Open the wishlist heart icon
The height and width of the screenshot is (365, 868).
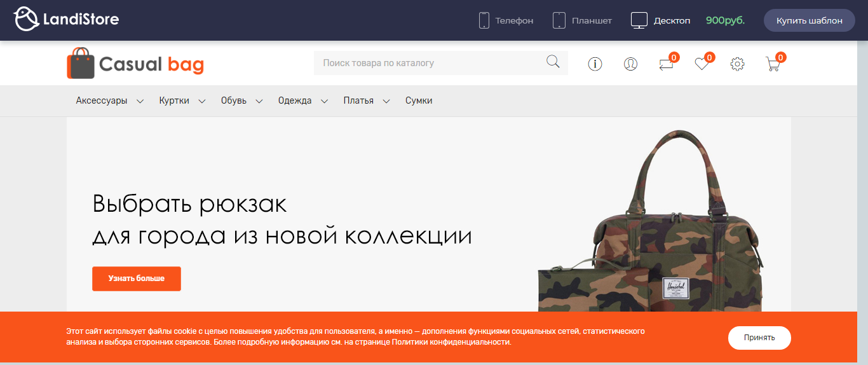702,64
